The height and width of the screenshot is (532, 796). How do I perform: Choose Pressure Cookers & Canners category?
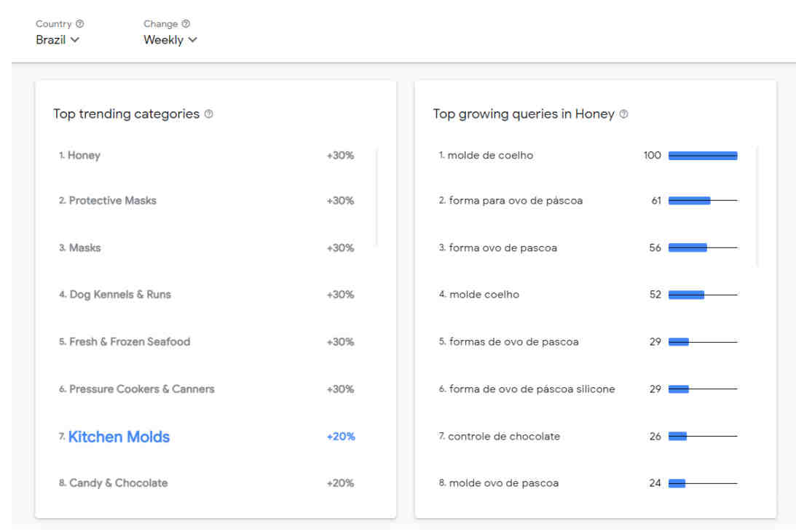pos(141,389)
